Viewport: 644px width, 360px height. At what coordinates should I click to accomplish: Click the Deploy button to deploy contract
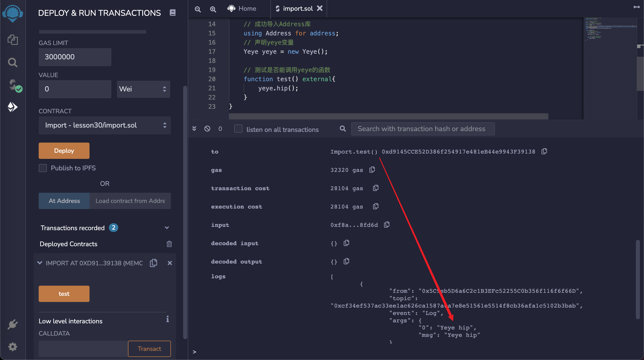click(64, 150)
